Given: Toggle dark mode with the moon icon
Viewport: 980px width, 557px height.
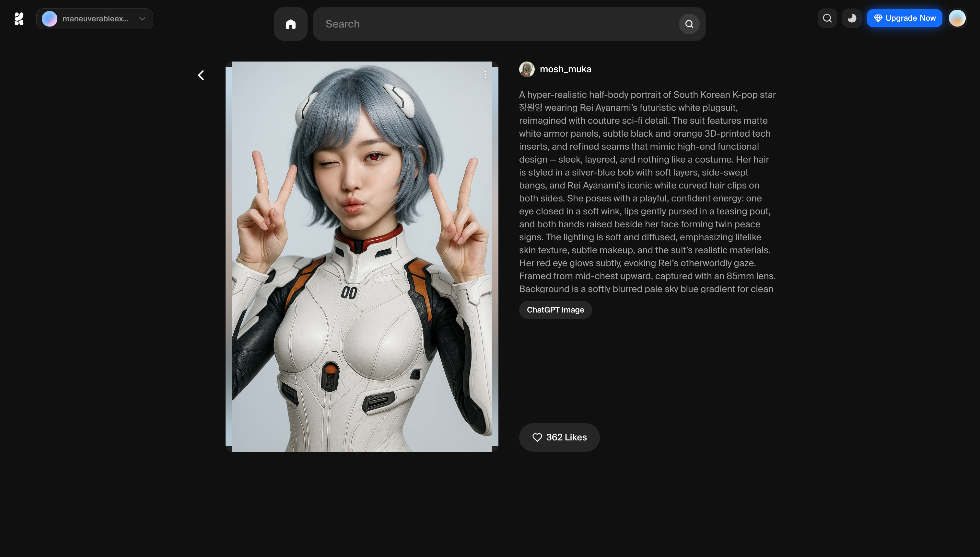Looking at the screenshot, I should [852, 18].
